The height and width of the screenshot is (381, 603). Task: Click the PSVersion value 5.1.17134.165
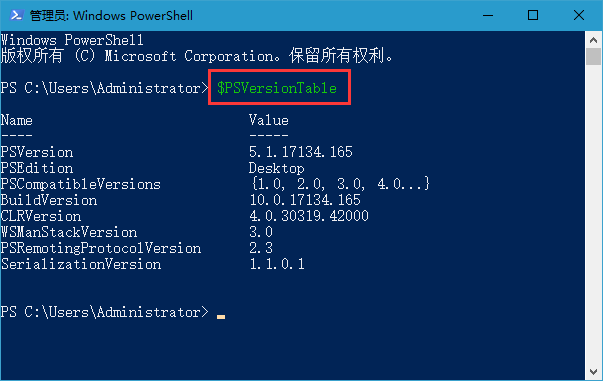pos(301,152)
